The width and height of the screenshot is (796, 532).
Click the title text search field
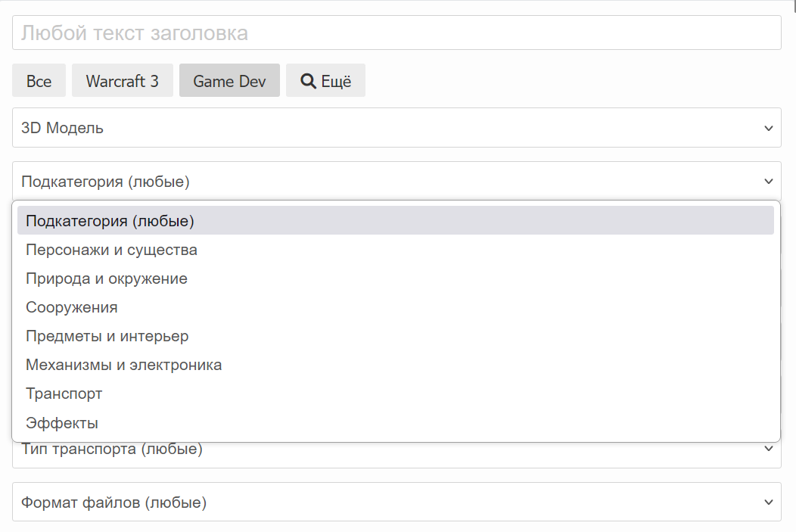pyautogui.click(x=396, y=33)
